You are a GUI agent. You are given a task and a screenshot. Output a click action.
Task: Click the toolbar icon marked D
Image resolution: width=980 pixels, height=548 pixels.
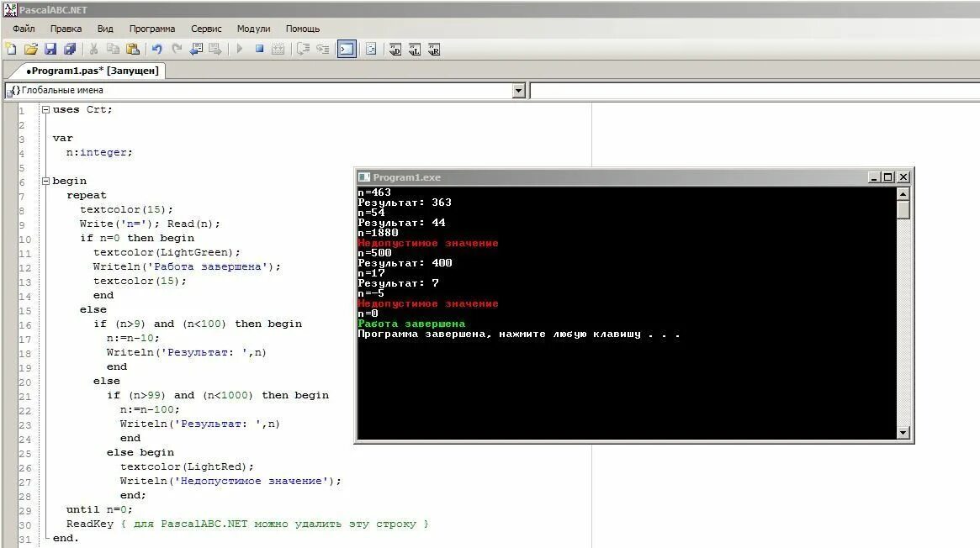[x=395, y=50]
